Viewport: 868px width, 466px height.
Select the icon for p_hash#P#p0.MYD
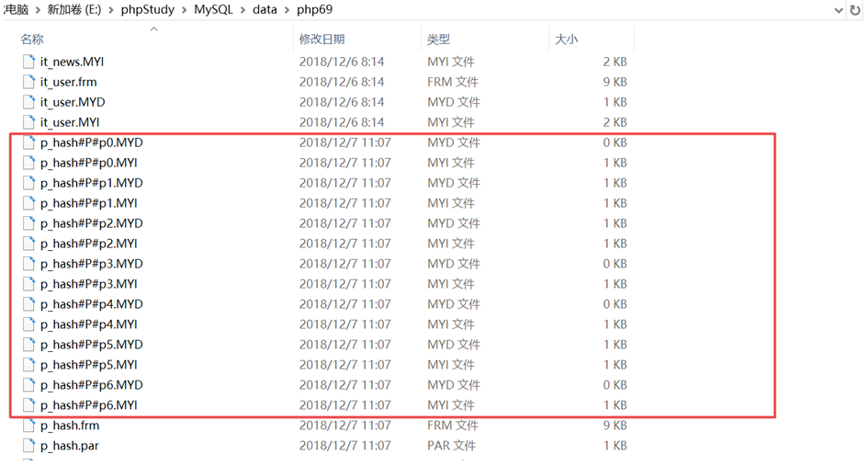point(28,142)
